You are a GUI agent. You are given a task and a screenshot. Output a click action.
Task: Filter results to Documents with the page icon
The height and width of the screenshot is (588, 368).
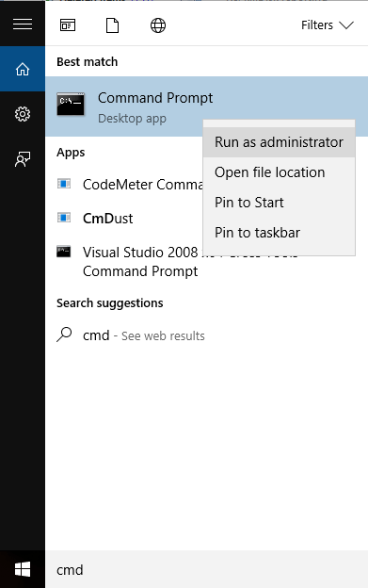(112, 25)
